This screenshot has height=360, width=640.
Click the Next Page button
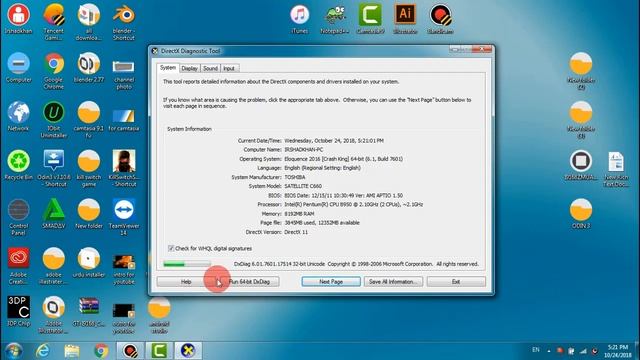(x=331, y=282)
